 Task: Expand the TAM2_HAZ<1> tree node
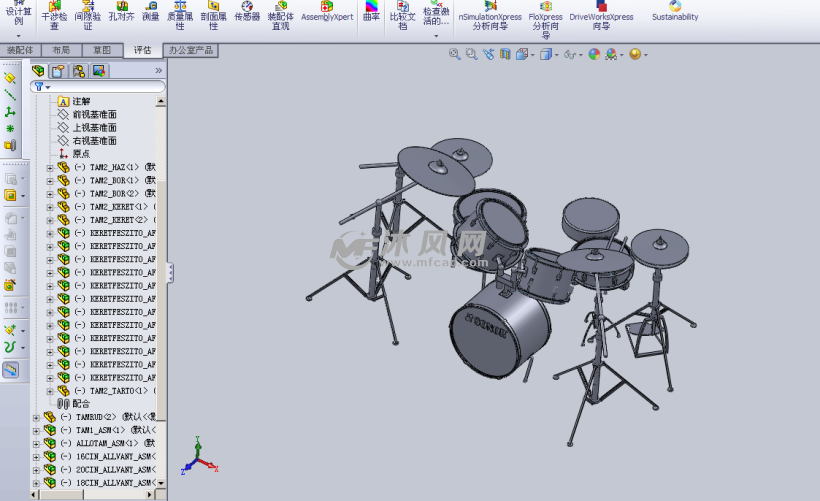(50, 168)
